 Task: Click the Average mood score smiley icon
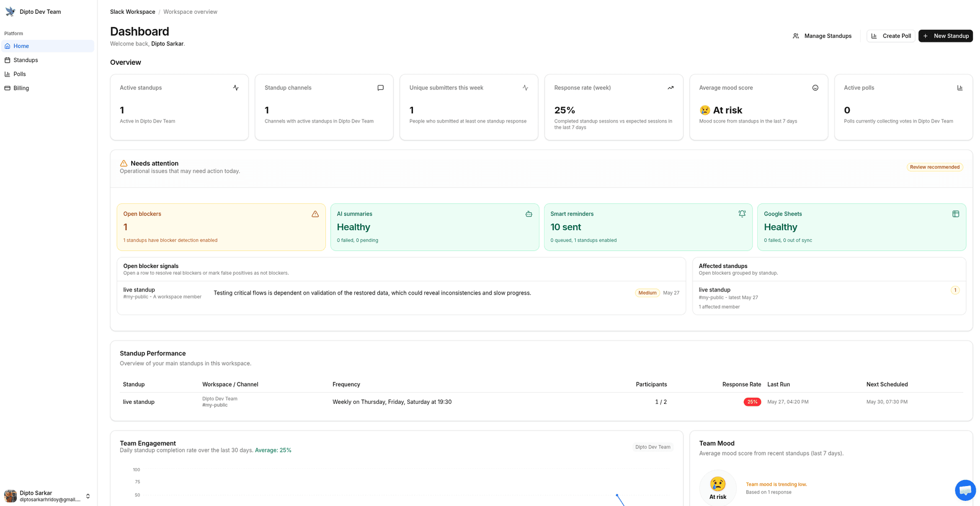coord(815,88)
